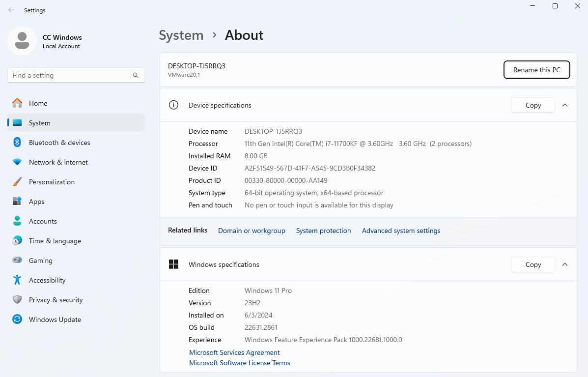
Task: Click the Network wifi icon in sidebar
Action: [17, 162]
